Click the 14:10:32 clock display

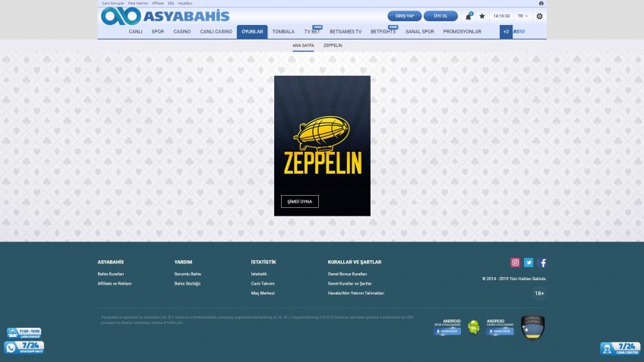coord(501,16)
